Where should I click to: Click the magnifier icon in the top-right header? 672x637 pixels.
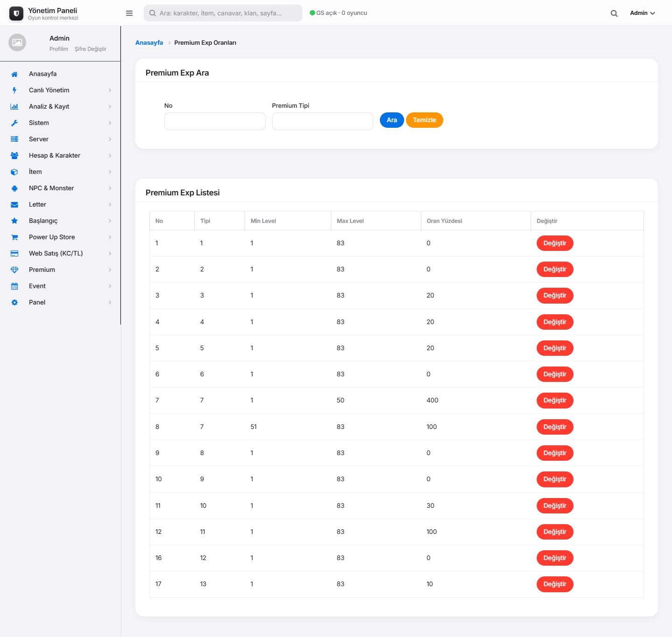tap(614, 13)
